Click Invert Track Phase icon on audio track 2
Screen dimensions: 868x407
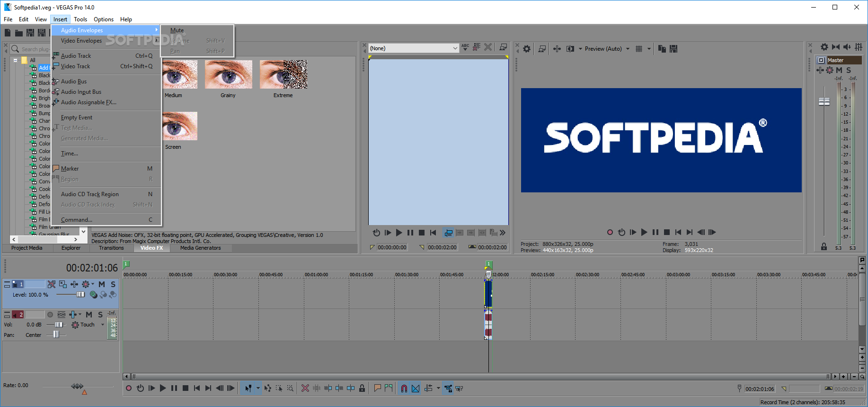[x=62, y=315]
